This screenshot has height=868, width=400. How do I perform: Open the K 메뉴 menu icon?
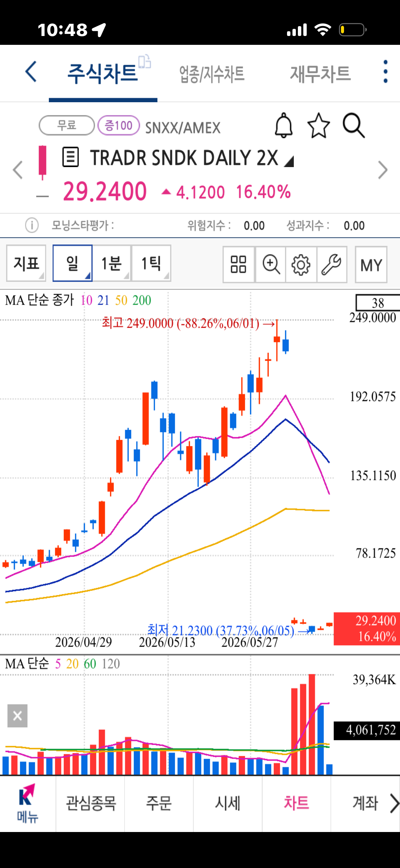(x=27, y=803)
